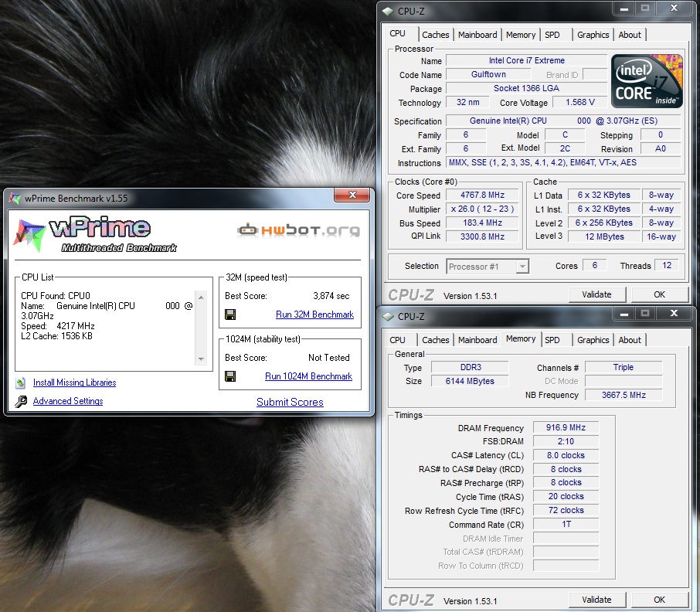This screenshot has width=700, height=612.
Task: Switch to CPU tab in bottom CPU-Z window
Action: pos(397,340)
